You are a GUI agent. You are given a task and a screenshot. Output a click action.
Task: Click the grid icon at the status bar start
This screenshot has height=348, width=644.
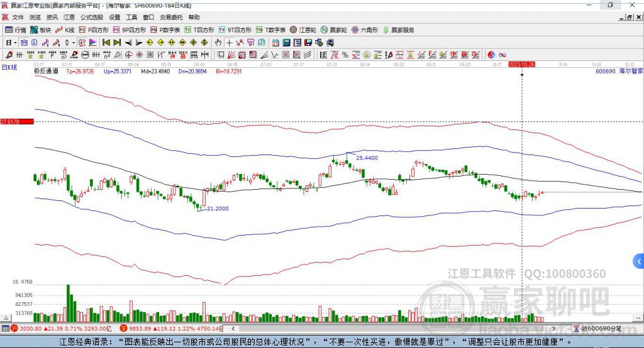tap(5, 329)
